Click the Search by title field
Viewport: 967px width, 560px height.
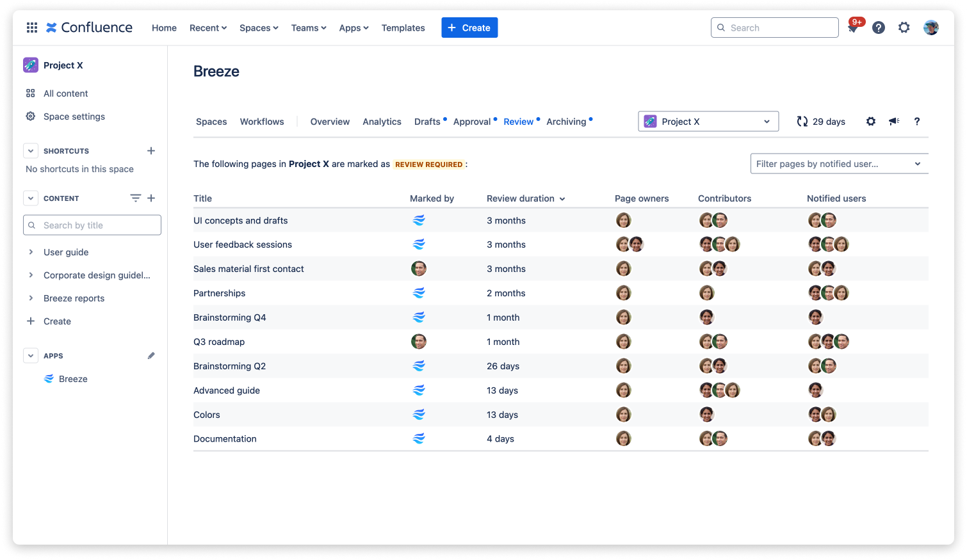(92, 225)
